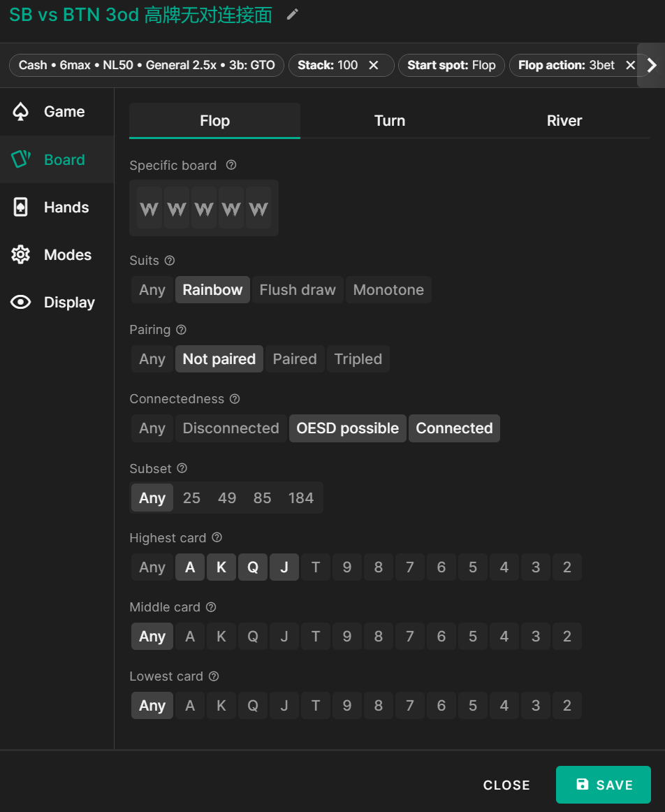Screen dimensions: 665x812
Task: Click the help icon next to Suits
Action: click(170, 261)
